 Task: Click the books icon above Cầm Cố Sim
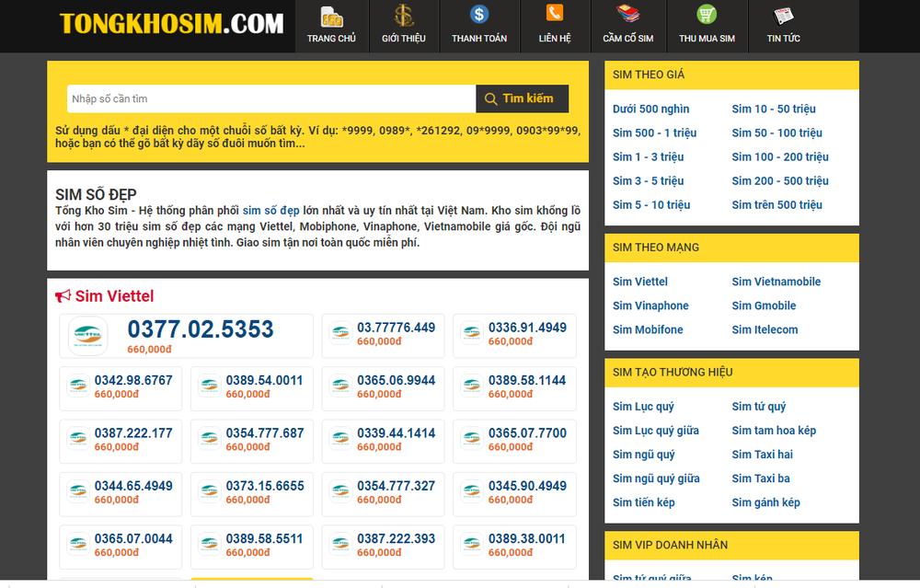[627, 14]
